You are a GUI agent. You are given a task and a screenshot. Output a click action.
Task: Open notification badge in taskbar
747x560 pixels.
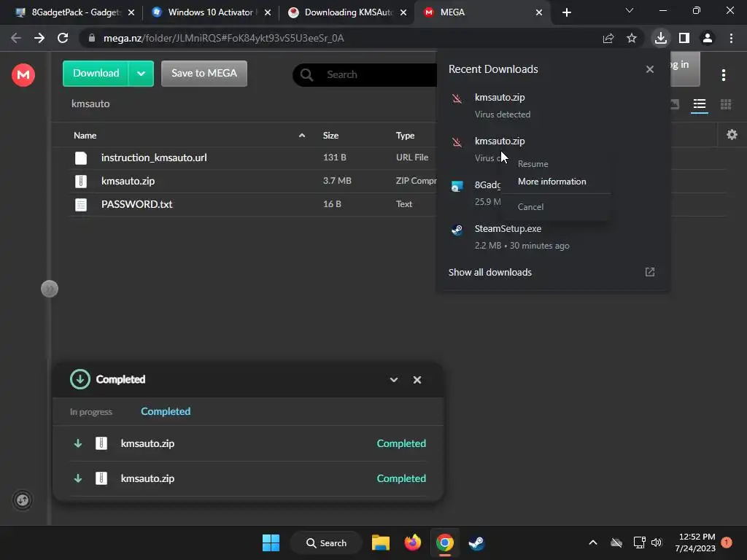pyautogui.click(x=726, y=542)
